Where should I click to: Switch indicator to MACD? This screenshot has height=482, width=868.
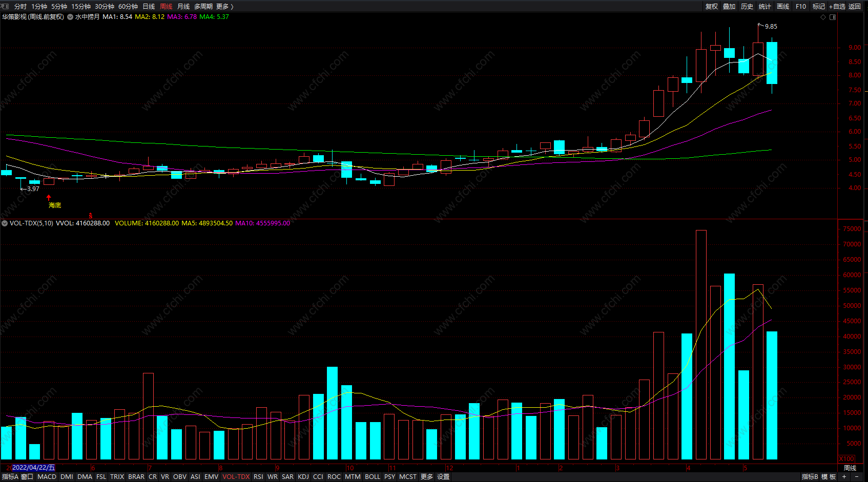pos(47,477)
